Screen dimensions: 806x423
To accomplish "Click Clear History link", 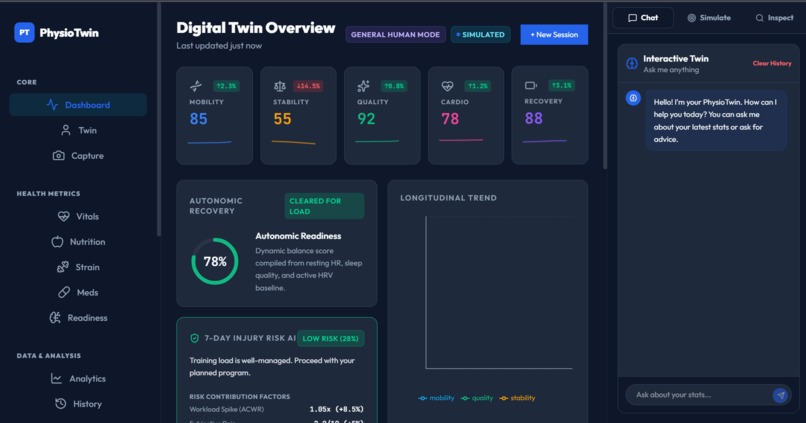I will (772, 63).
